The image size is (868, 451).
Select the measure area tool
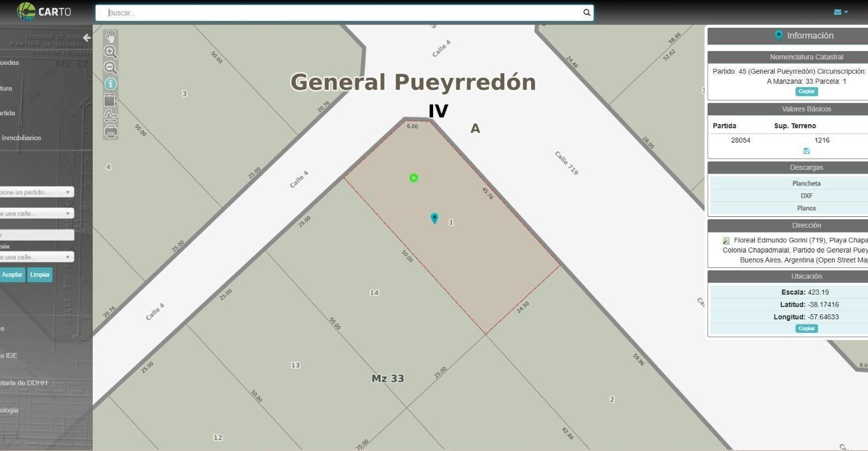point(111,100)
